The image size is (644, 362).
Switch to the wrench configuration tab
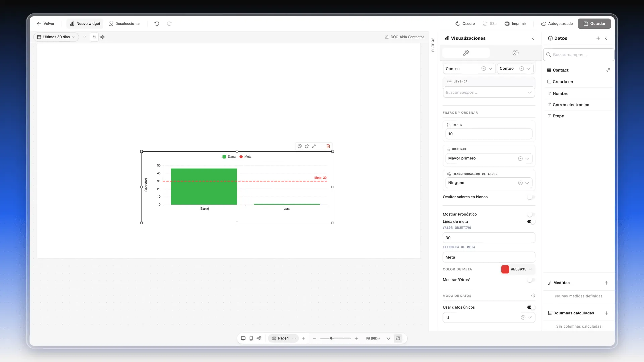pyautogui.click(x=466, y=53)
